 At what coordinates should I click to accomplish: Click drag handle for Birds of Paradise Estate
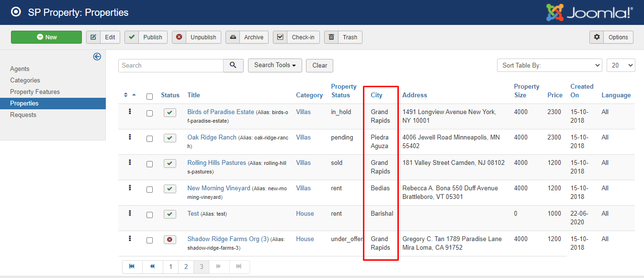click(x=130, y=112)
